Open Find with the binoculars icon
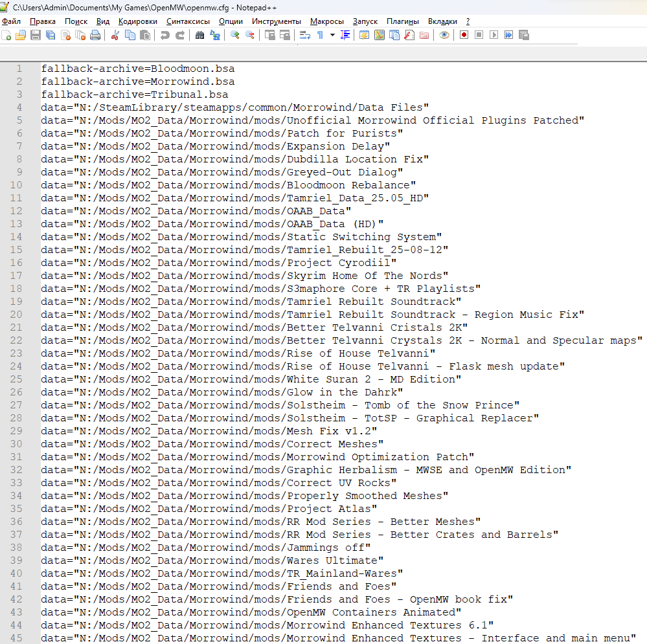This screenshot has width=647, height=644. [199, 36]
